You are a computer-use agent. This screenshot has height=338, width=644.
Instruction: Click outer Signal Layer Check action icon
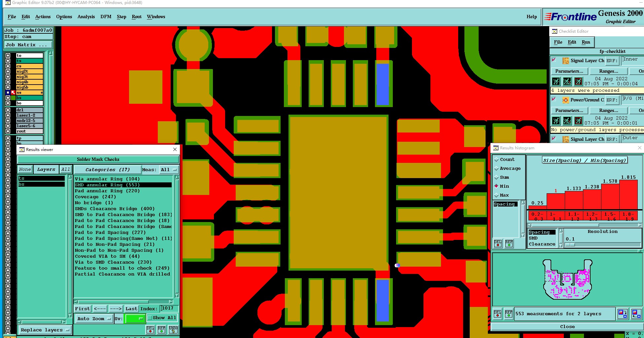click(566, 139)
